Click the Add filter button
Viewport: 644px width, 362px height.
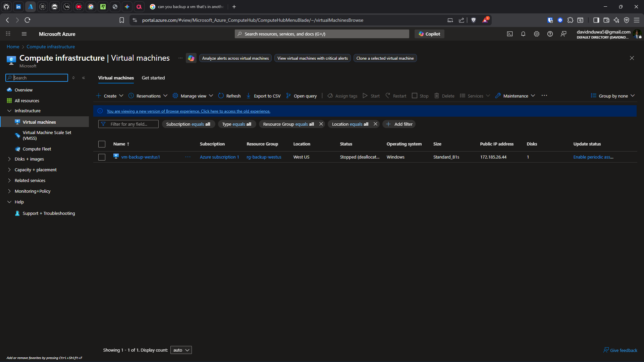click(399, 124)
